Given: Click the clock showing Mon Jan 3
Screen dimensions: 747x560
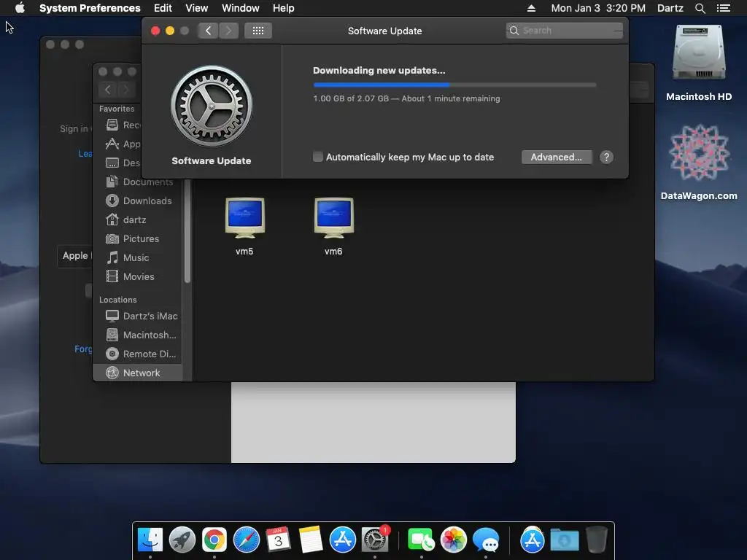Looking at the screenshot, I should point(598,8).
